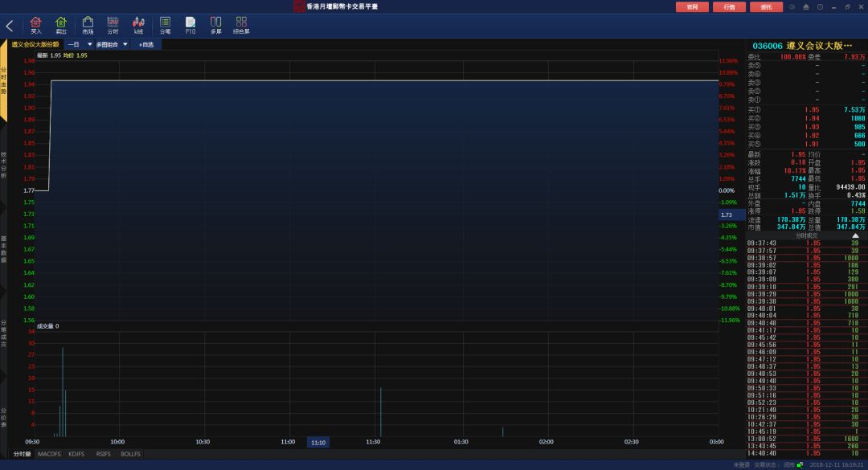The image size is (868, 470).
Task: Click the eject-shaped icon in title bar
Action: [x=806, y=6]
